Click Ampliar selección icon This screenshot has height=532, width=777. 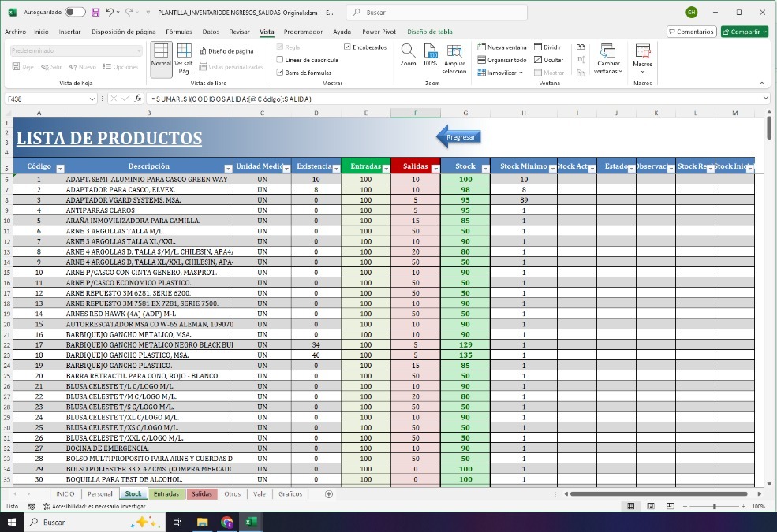coord(454,58)
